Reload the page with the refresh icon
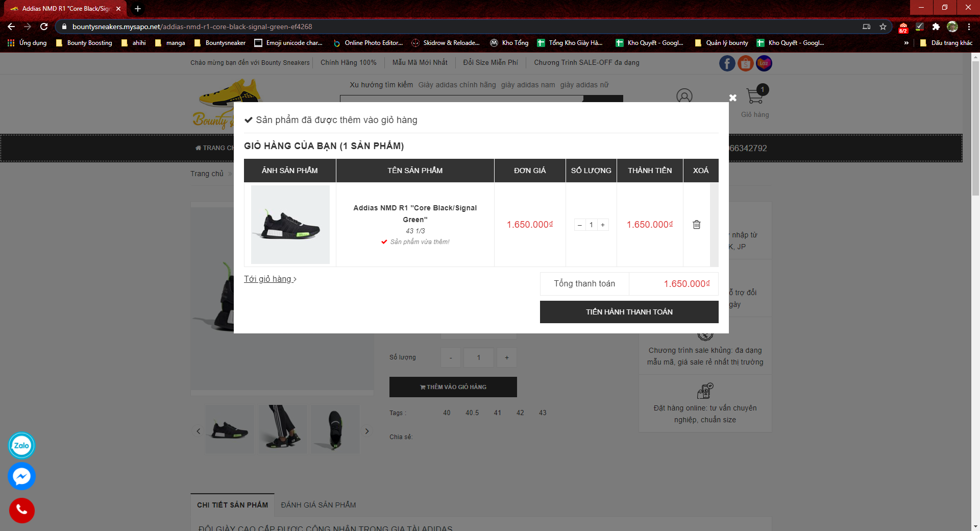980x531 pixels. (44, 27)
